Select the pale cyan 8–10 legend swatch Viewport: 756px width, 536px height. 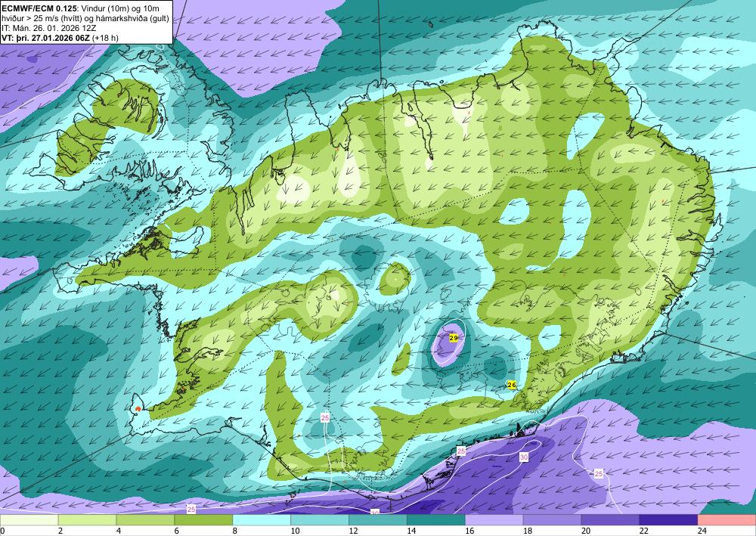coord(262,520)
